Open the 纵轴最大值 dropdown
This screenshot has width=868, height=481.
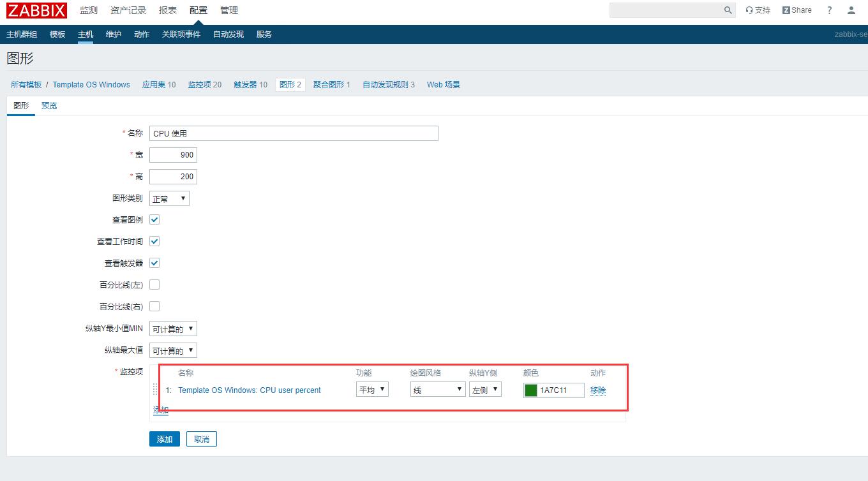[x=173, y=350]
